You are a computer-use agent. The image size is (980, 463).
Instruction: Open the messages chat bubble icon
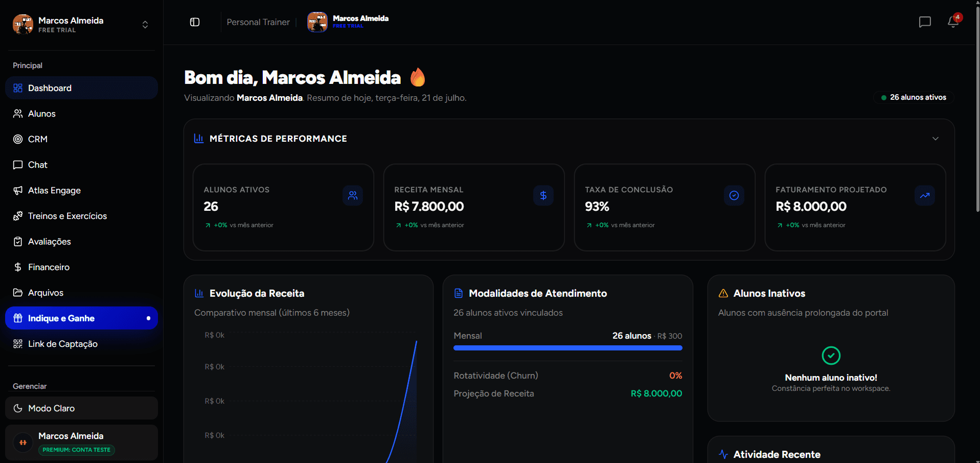pos(925,22)
